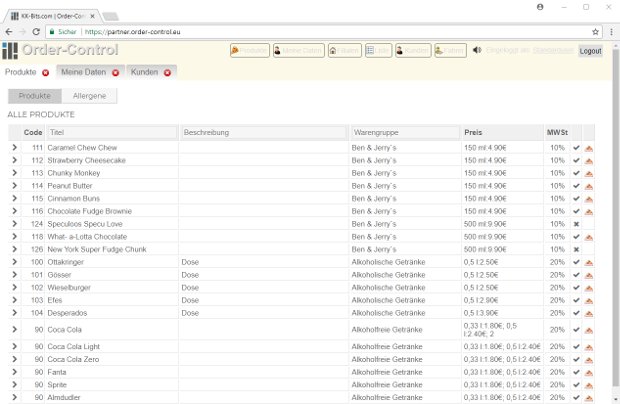620x404 pixels.
Task: Open Fahrer from the top toolbar
Action: tap(450, 51)
